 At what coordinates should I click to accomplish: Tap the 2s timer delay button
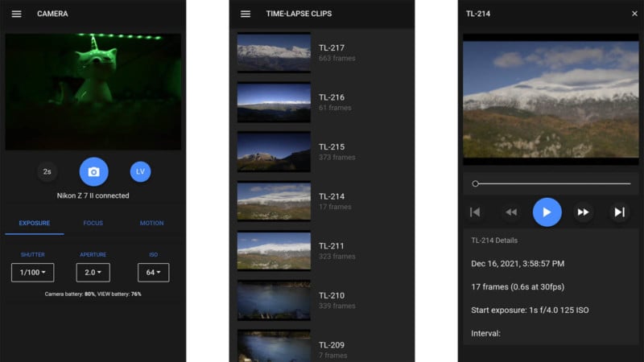pyautogui.click(x=47, y=171)
